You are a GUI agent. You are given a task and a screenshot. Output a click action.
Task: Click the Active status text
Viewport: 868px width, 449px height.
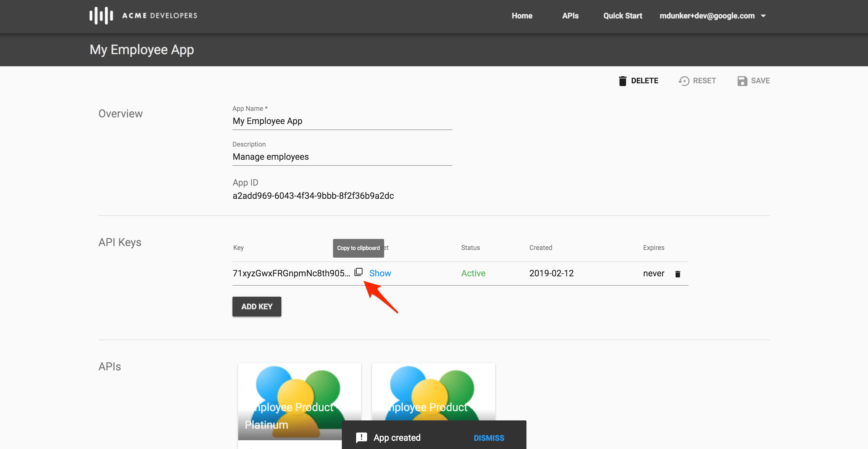click(473, 273)
